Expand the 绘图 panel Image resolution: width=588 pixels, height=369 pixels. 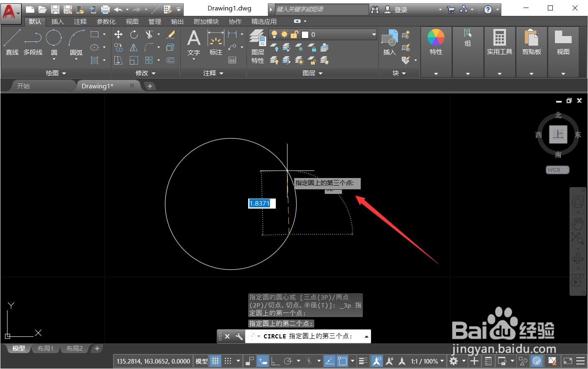point(56,73)
